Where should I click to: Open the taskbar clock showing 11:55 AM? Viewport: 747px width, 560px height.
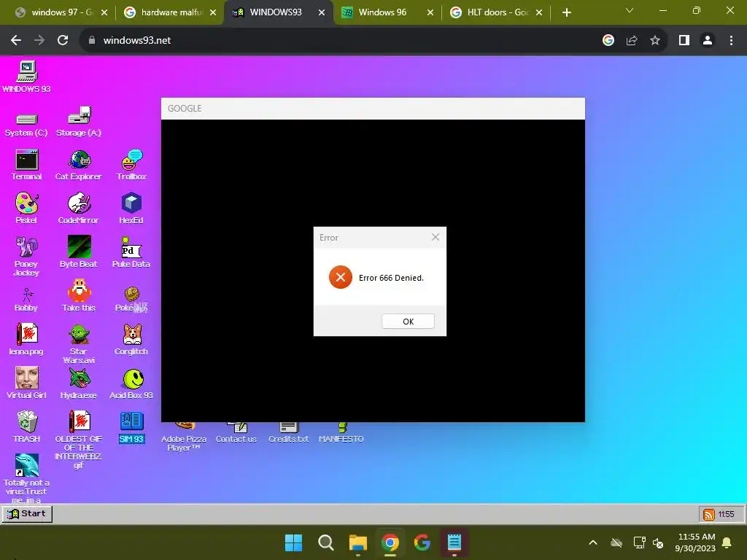coord(695,542)
